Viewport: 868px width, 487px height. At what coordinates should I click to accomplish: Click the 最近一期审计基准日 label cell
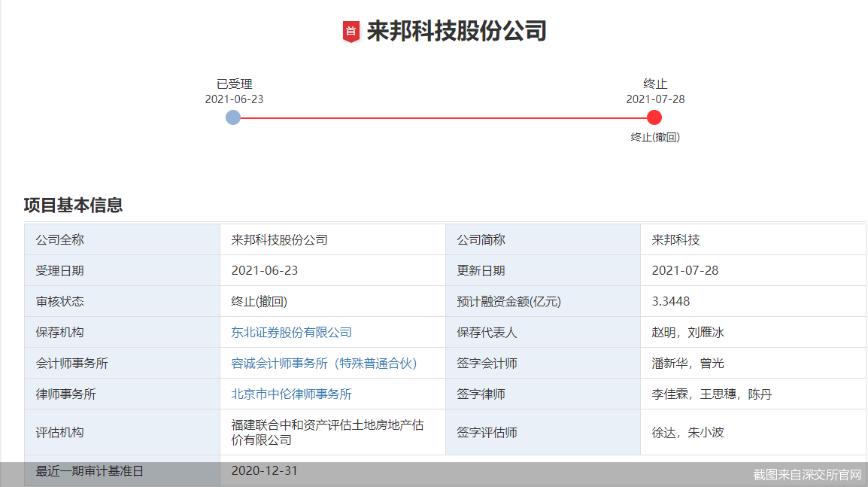[x=123, y=471]
